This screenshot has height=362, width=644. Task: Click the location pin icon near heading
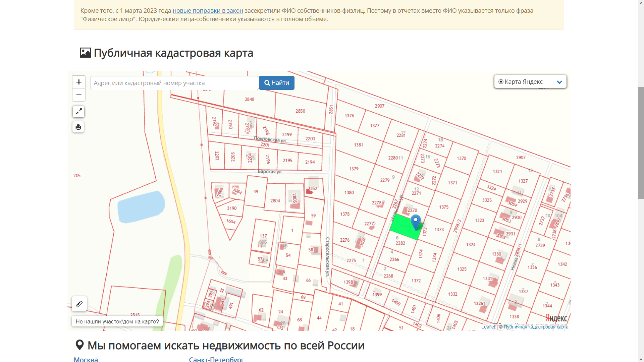[x=79, y=345]
